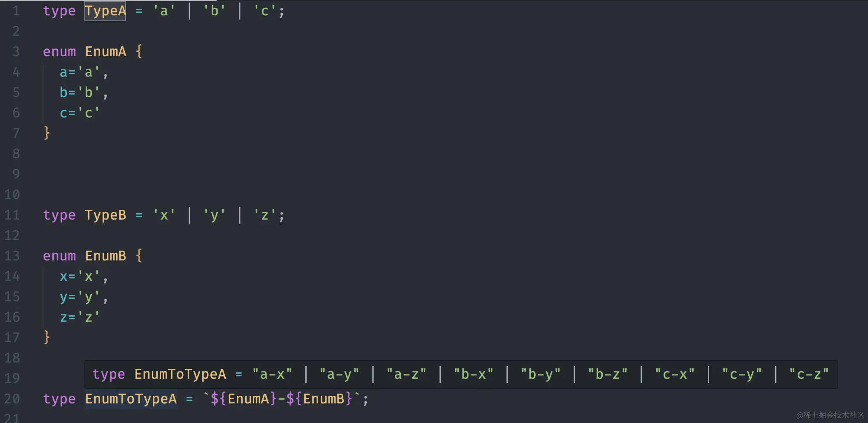Click the ${EnumA} template placeholder

coord(244,399)
